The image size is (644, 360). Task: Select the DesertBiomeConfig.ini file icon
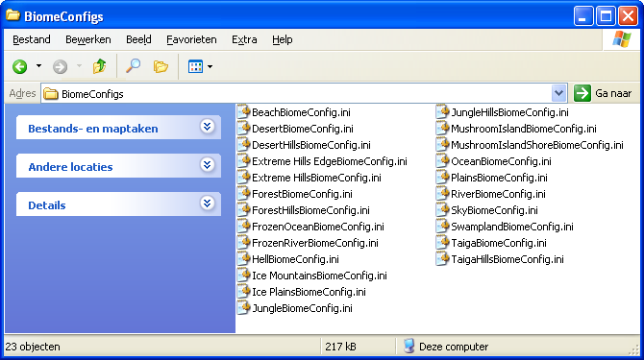243,129
